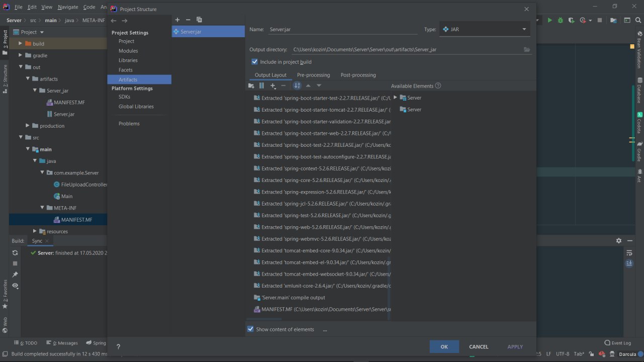The image size is (644, 362).
Task: Create directory in output layout toolbar
Action: tap(251, 85)
